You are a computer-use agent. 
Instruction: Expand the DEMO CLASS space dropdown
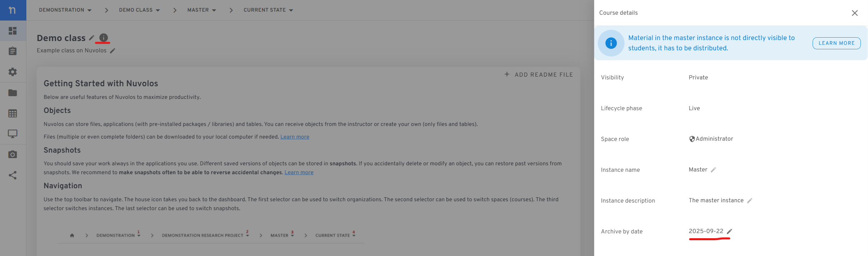coord(140,10)
